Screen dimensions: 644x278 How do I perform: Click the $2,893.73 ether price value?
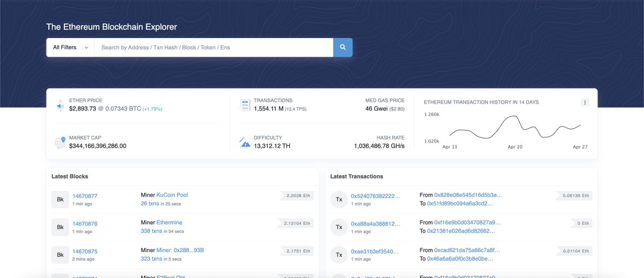(x=83, y=108)
